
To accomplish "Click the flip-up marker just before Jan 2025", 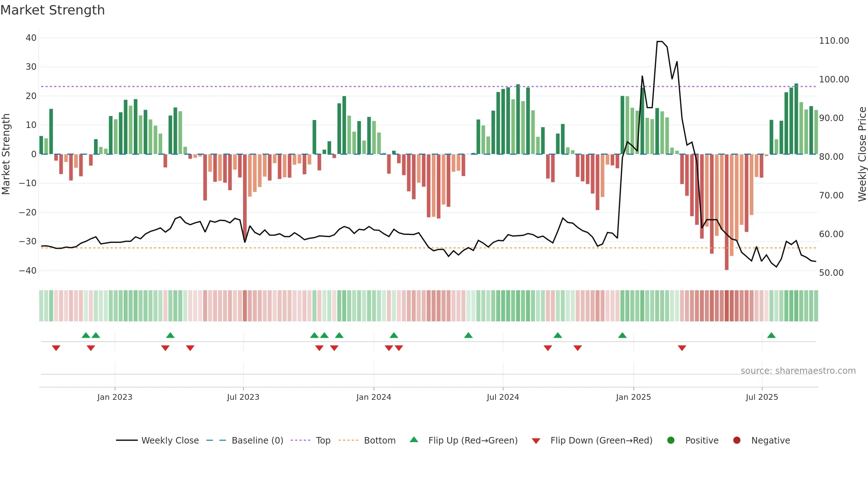I will [x=622, y=335].
